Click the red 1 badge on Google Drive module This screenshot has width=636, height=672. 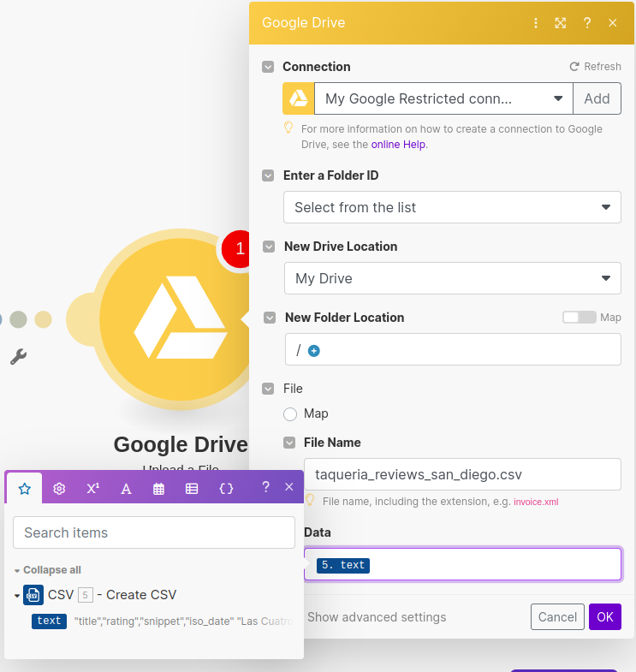tap(236, 249)
